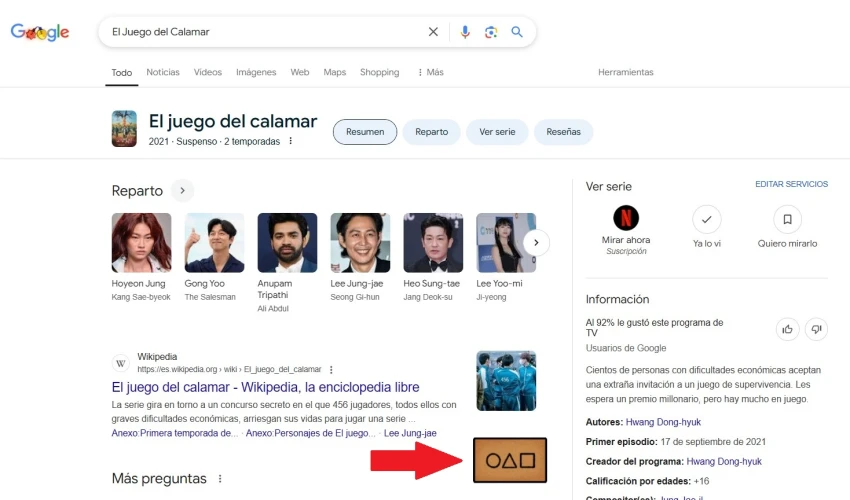This screenshot has height=500, width=850.
Task: Toggle Quiero mirarlo bookmark
Action: pos(787,219)
